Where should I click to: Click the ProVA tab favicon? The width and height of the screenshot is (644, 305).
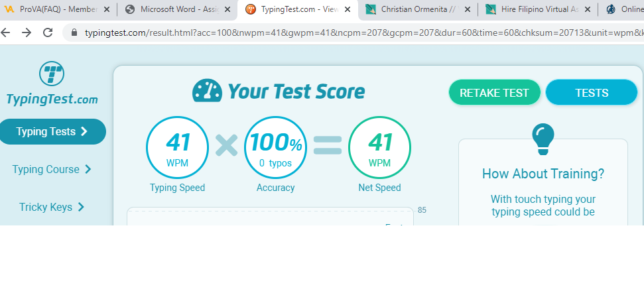(9, 9)
